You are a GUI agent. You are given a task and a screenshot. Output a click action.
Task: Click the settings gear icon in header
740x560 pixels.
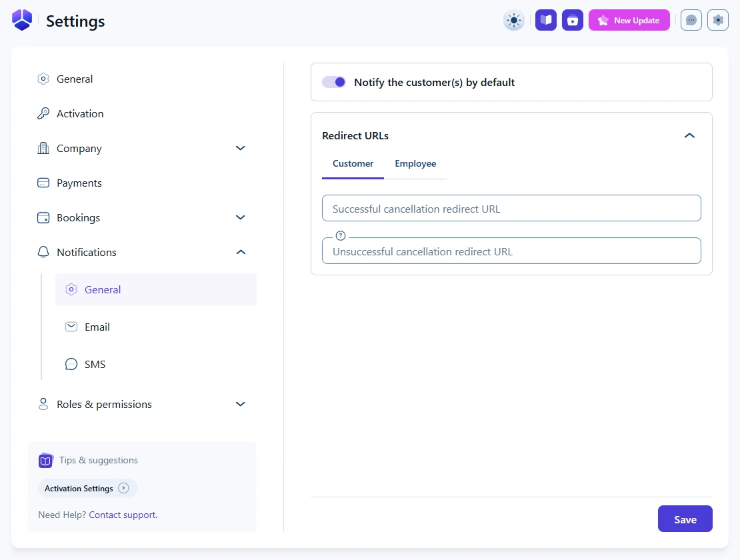tap(718, 20)
